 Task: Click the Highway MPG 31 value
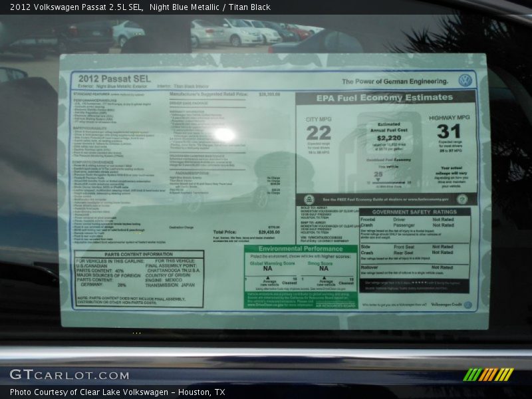(449, 131)
